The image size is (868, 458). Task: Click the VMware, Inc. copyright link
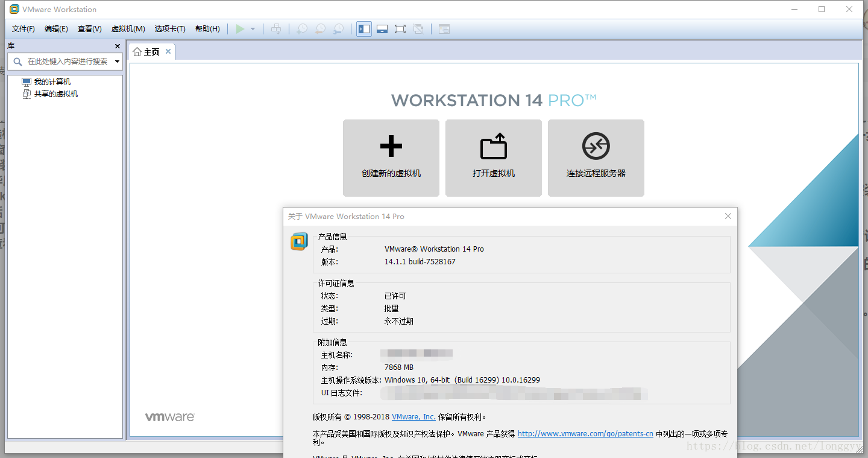[x=414, y=416]
